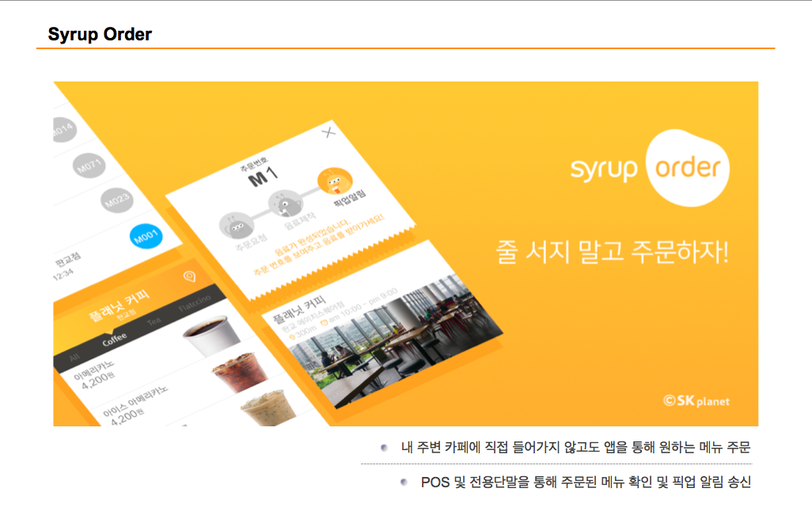Viewport: 812px width, 526px height.
Task: Click the orange 픽업알림 character icon
Action: coord(335,182)
